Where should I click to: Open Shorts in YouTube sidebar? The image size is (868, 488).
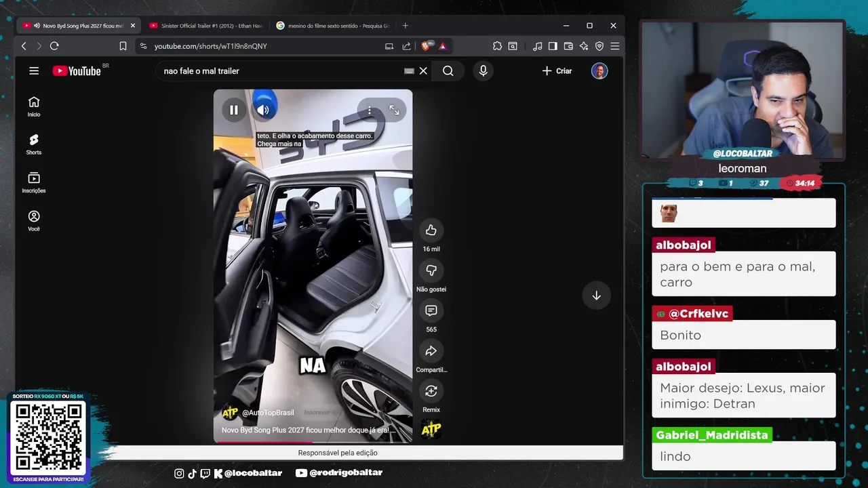[34, 144]
